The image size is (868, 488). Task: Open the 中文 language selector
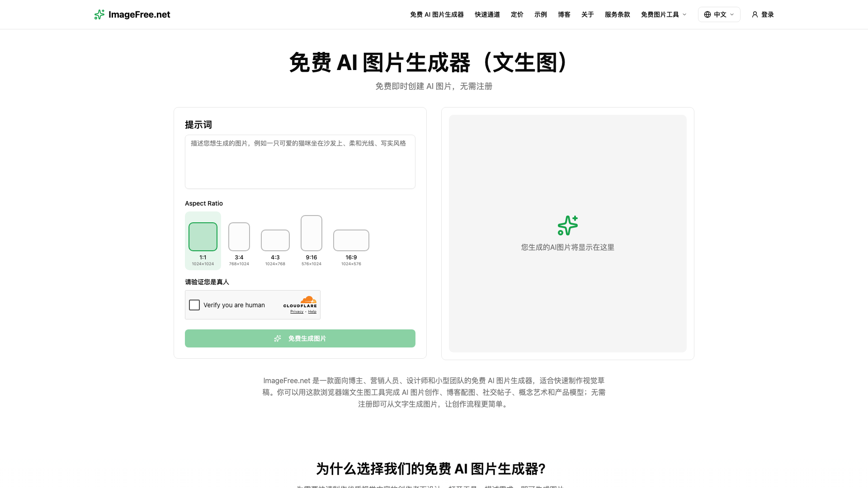coord(719,14)
